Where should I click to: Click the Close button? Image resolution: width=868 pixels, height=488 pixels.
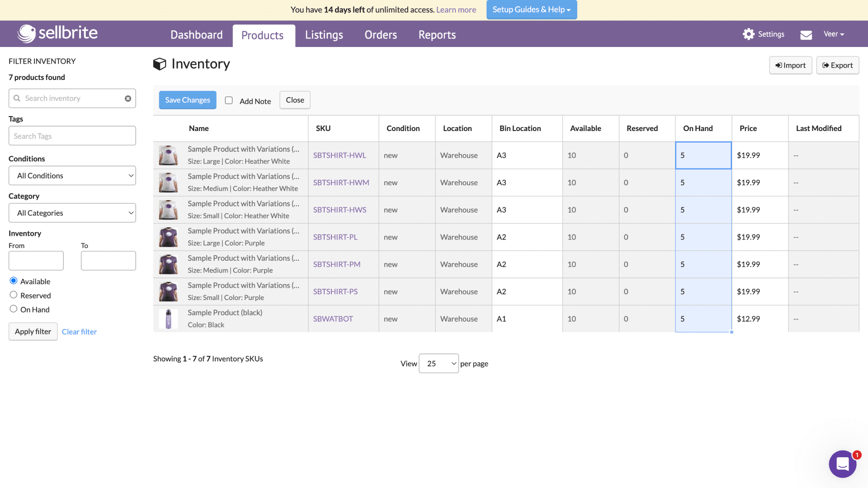[x=295, y=100]
